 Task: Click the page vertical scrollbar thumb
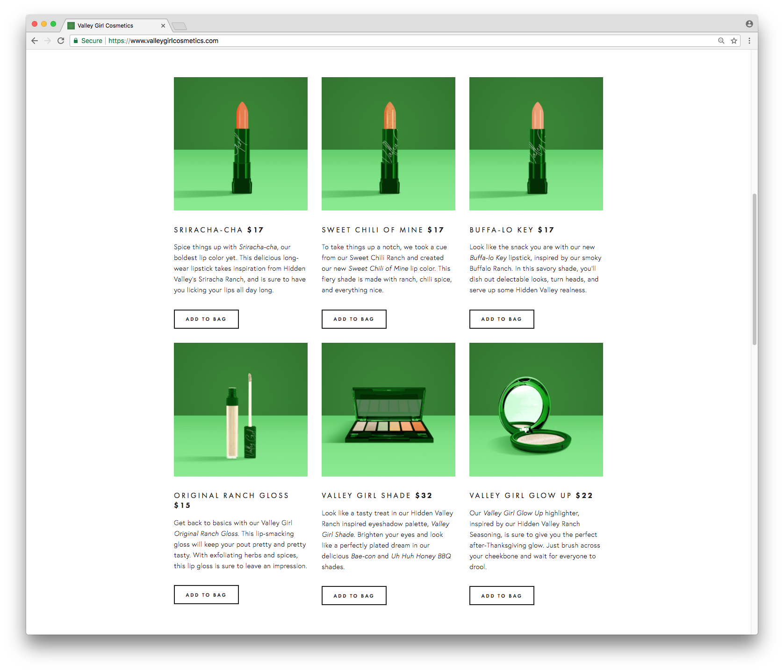[x=754, y=269]
